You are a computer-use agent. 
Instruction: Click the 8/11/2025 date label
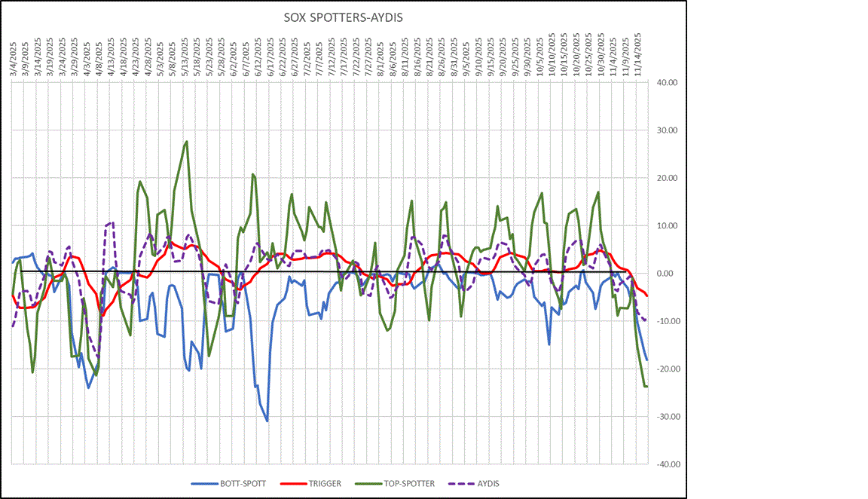tap(405, 57)
